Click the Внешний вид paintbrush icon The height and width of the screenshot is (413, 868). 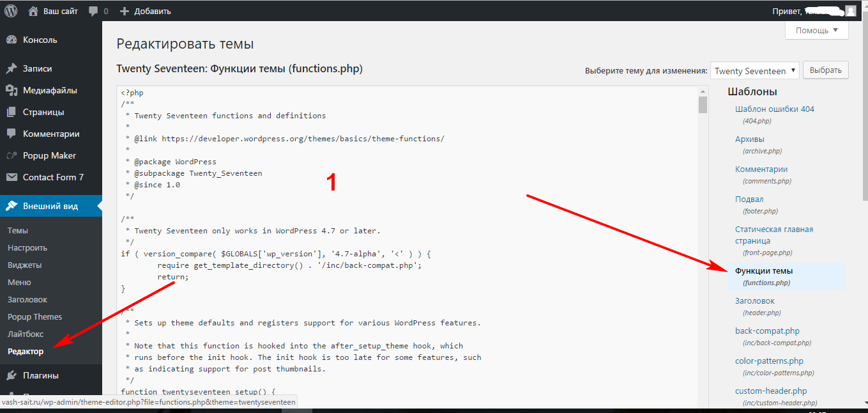[x=11, y=206]
